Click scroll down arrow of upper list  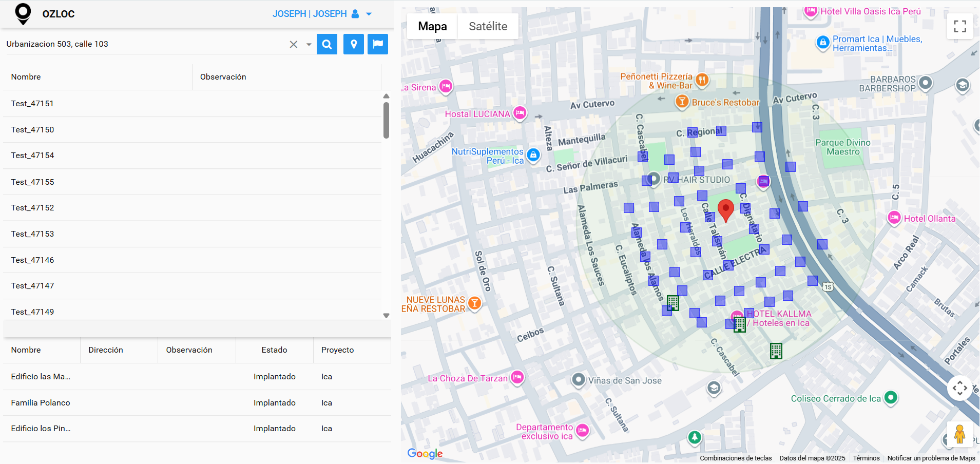[386, 316]
